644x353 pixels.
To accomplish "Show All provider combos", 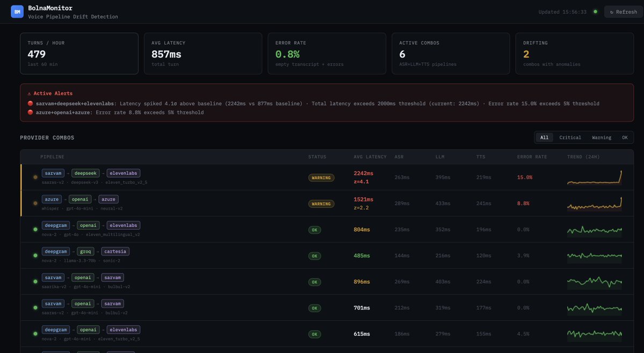I will (544, 138).
